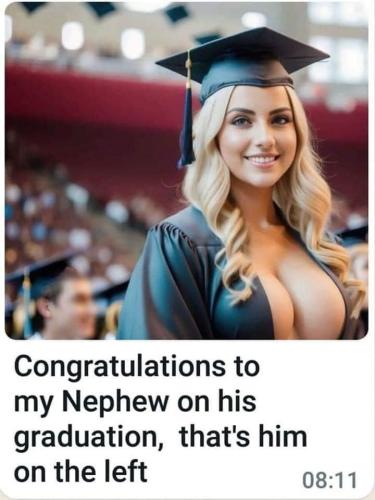375x500 pixels.
Task: Click the 08:11 message timestamp
Action: click(329, 480)
